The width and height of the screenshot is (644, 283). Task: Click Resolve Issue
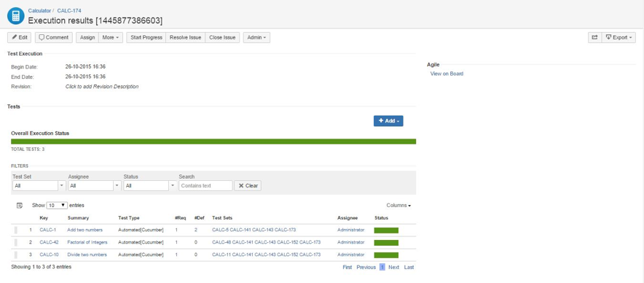(x=185, y=37)
